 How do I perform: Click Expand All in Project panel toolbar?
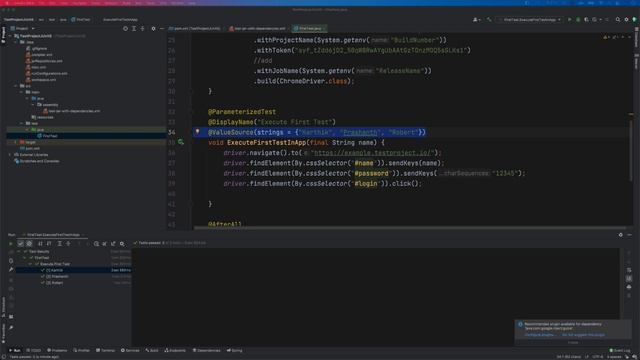tap(134, 29)
